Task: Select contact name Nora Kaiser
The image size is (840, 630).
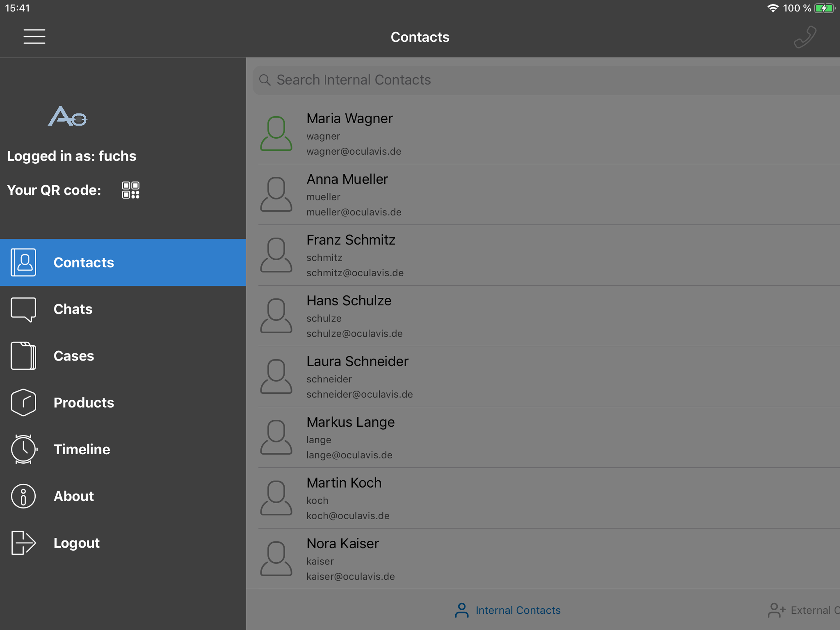Action: (x=343, y=544)
